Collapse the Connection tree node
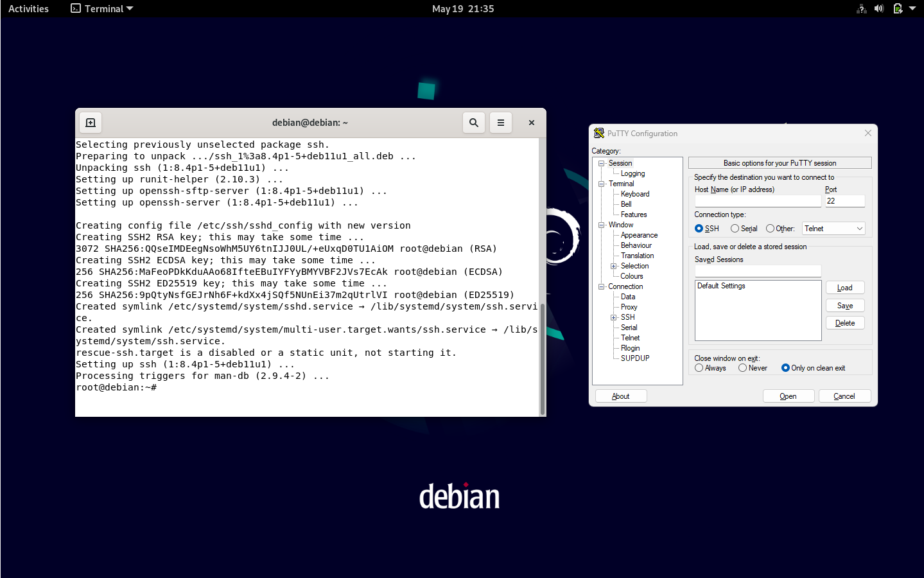This screenshot has height=578, width=924. point(602,286)
